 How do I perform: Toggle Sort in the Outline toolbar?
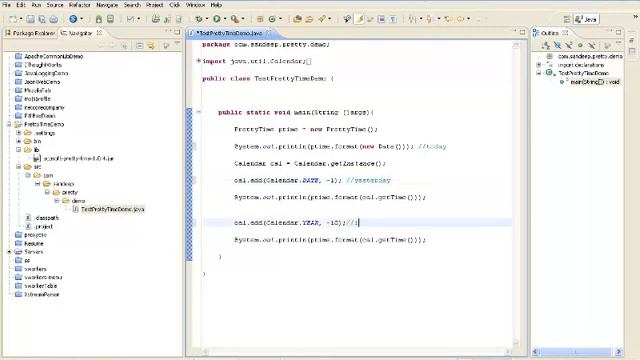point(546,46)
